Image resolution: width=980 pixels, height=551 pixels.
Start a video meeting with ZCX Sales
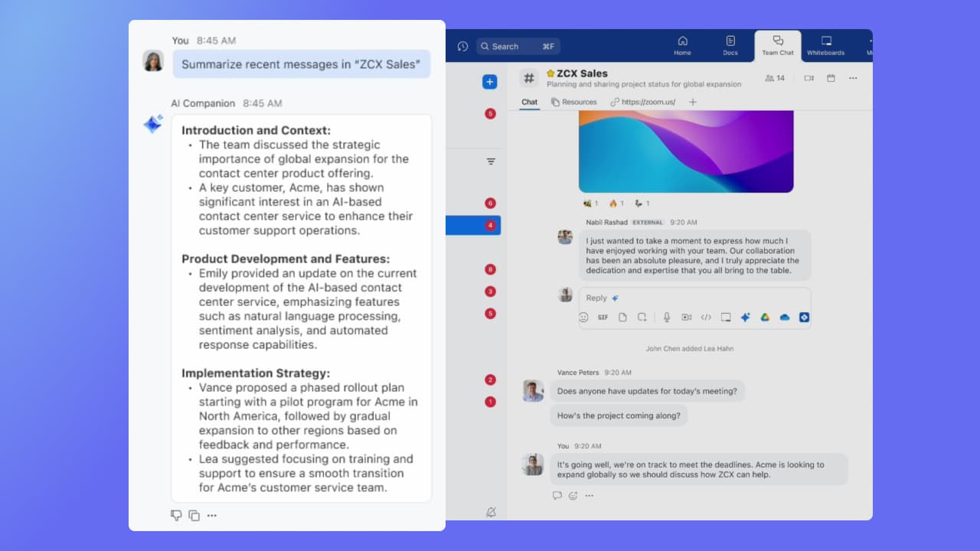pos(808,78)
